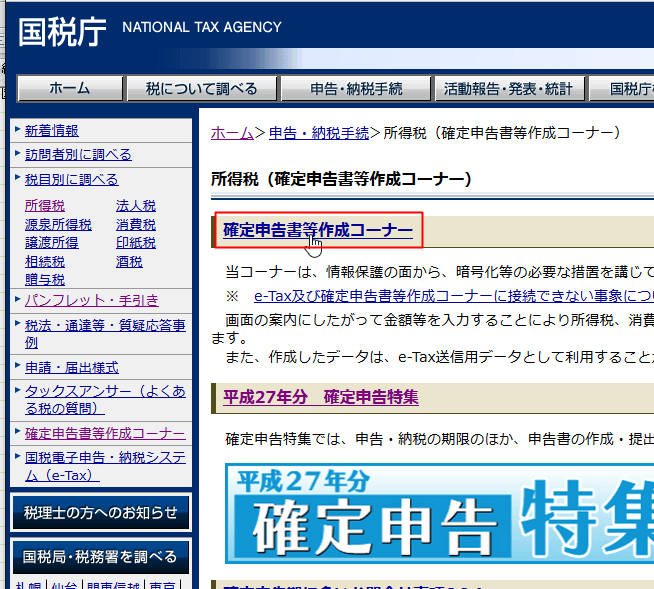Click the arrow bullet beside 新着情報
This screenshot has width=654, height=589.
tap(18, 129)
